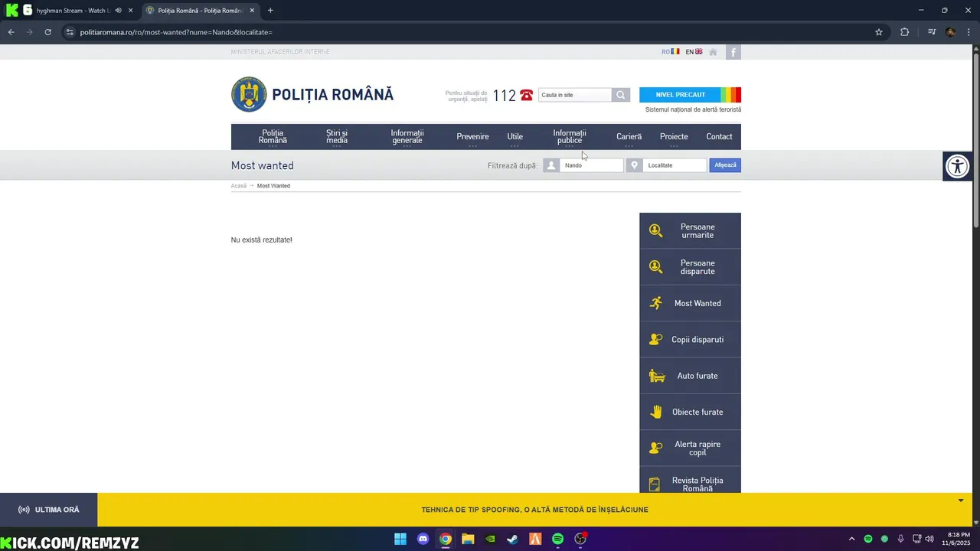The height and width of the screenshot is (551, 980).
Task: Focus the Localitate filter field
Action: pos(675,165)
